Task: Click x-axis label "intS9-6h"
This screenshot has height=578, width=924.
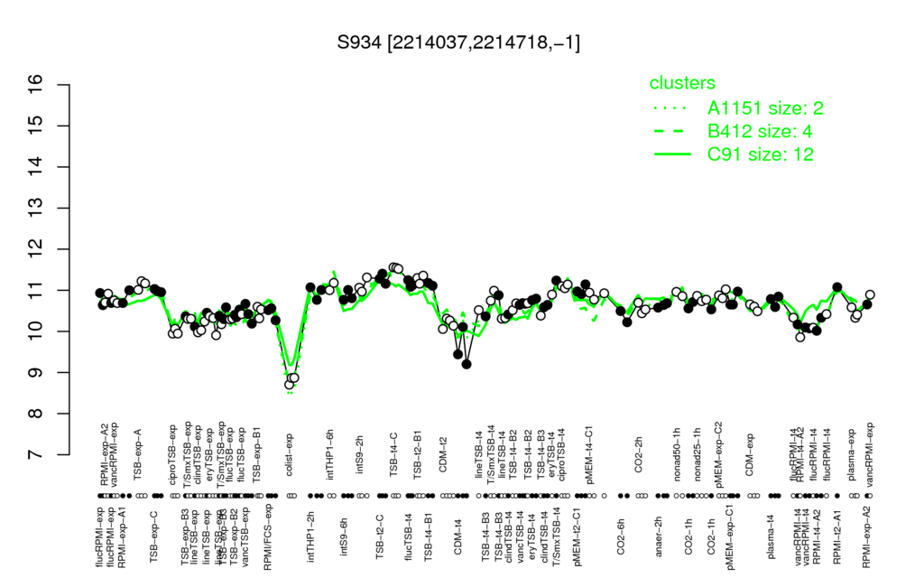Action: (344, 536)
